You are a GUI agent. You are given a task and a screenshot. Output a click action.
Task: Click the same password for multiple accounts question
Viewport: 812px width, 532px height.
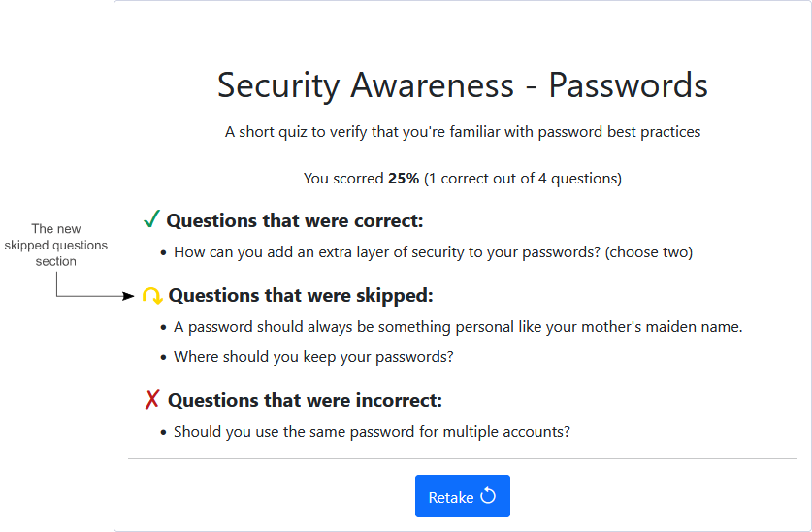point(372,432)
